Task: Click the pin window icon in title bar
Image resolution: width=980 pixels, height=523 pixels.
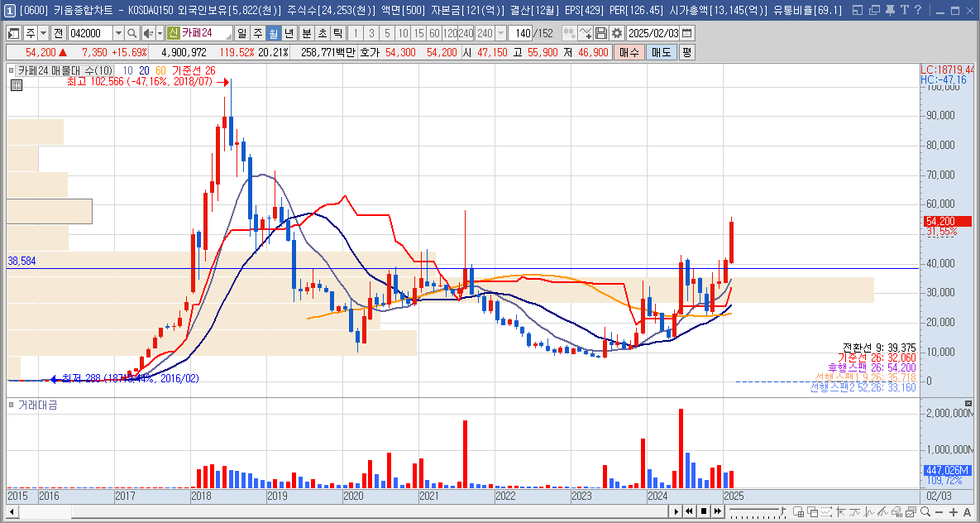Action: [x=891, y=10]
